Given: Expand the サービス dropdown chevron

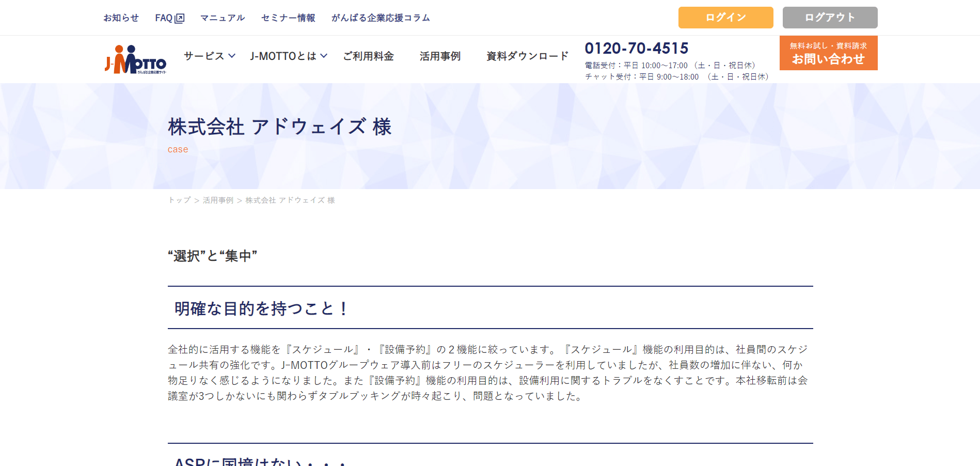Looking at the screenshot, I should tap(232, 56).
